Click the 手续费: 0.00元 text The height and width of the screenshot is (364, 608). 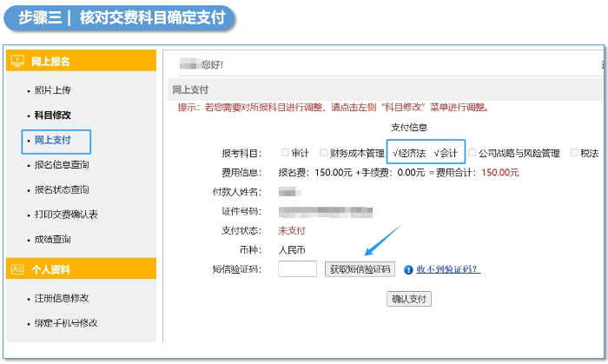(x=393, y=173)
